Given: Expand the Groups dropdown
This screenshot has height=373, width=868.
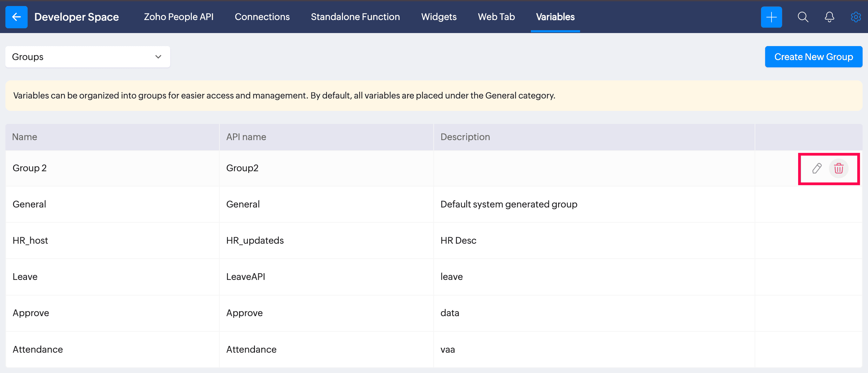Looking at the screenshot, I should click(x=87, y=57).
